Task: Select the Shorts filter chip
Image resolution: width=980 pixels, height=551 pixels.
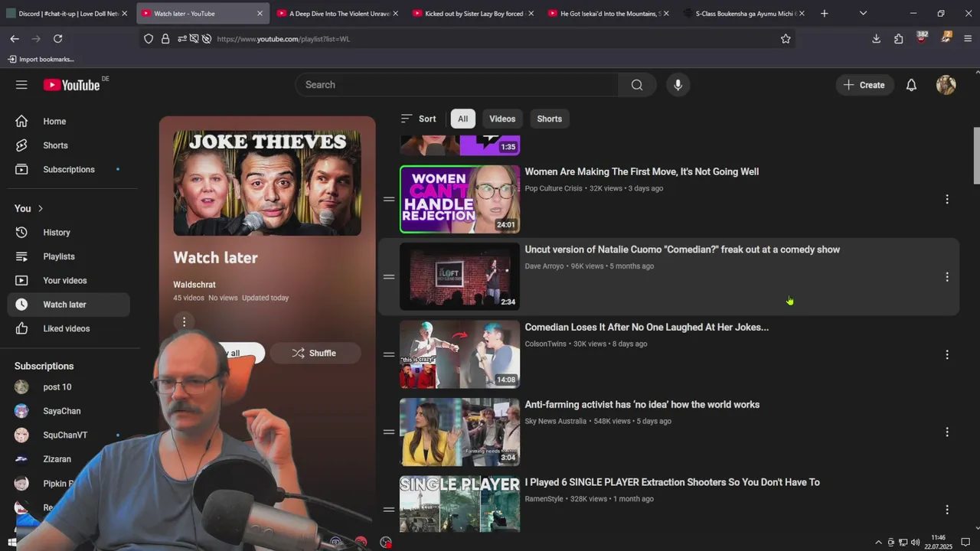Action: coord(549,119)
